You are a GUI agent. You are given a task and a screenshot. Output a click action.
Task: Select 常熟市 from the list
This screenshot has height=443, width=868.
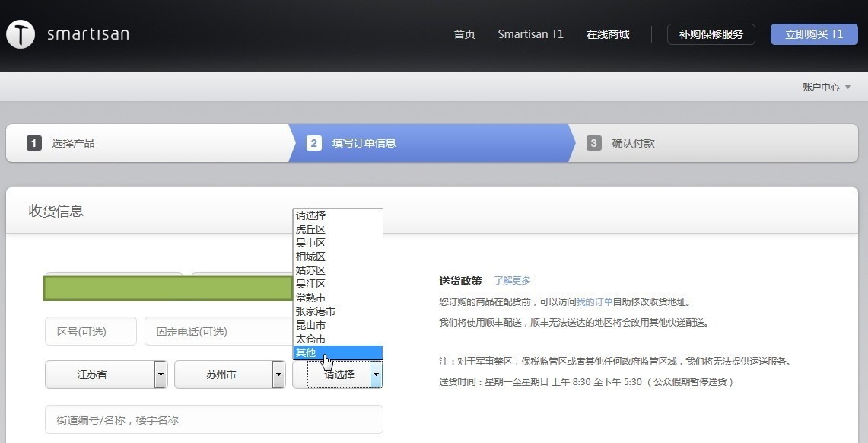point(338,298)
